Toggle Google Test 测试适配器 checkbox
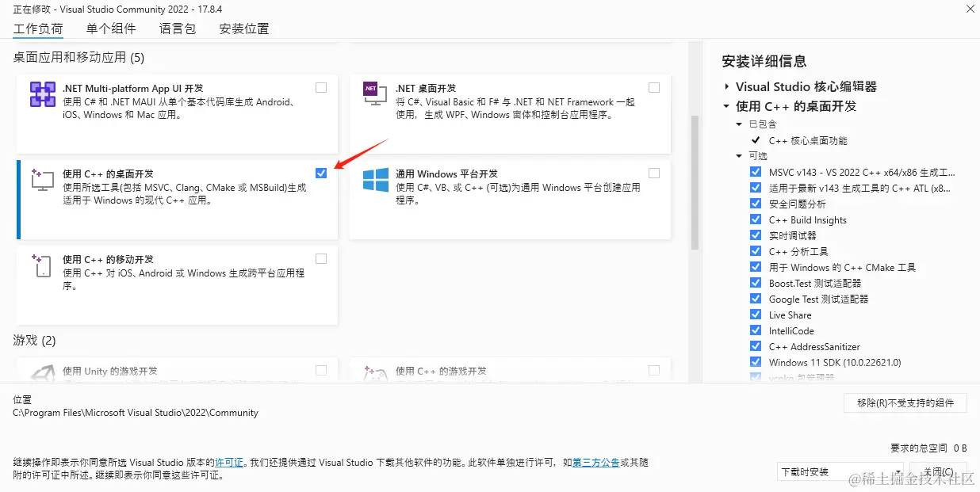The width and height of the screenshot is (980, 492). click(x=756, y=299)
